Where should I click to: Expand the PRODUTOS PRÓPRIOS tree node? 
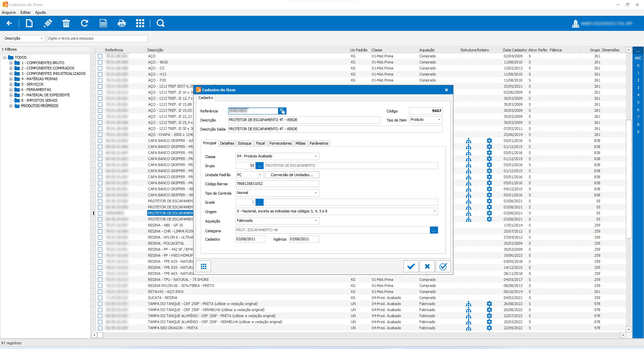11,106
